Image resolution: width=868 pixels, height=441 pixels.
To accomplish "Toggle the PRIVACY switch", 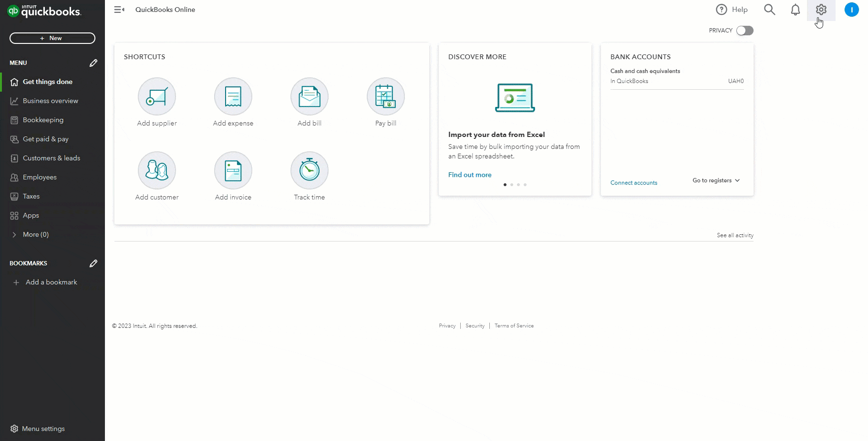I will pyautogui.click(x=744, y=31).
